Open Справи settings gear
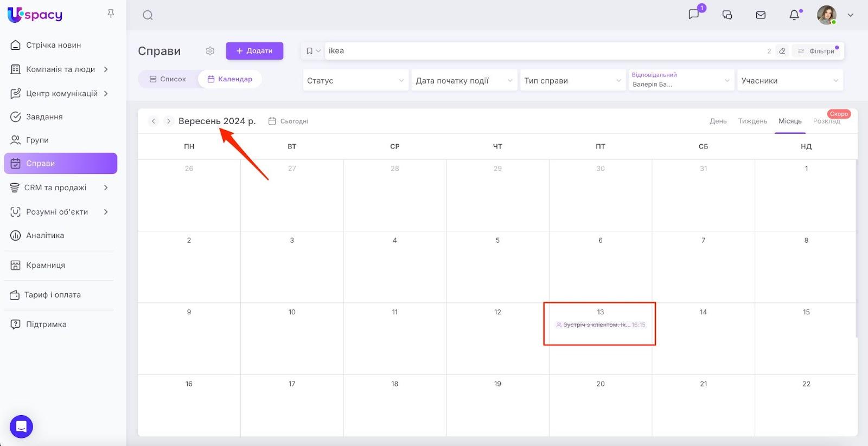This screenshot has height=446, width=868. pos(210,51)
